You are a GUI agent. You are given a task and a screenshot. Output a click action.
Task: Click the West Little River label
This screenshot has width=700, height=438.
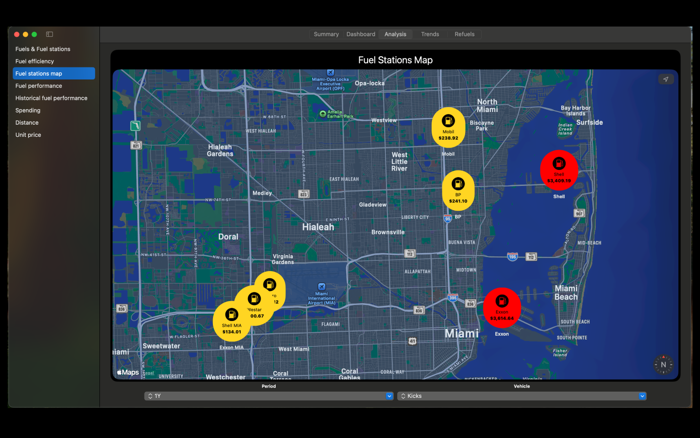click(x=399, y=162)
